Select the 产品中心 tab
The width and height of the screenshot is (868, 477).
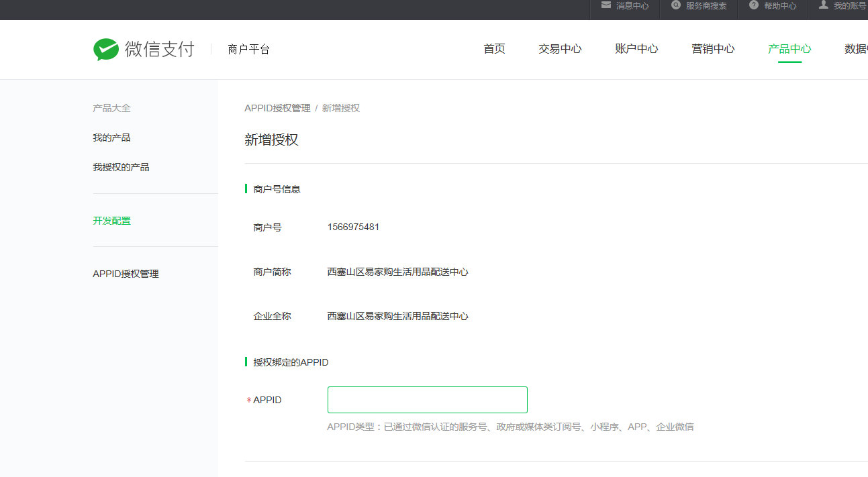pyautogui.click(x=789, y=49)
